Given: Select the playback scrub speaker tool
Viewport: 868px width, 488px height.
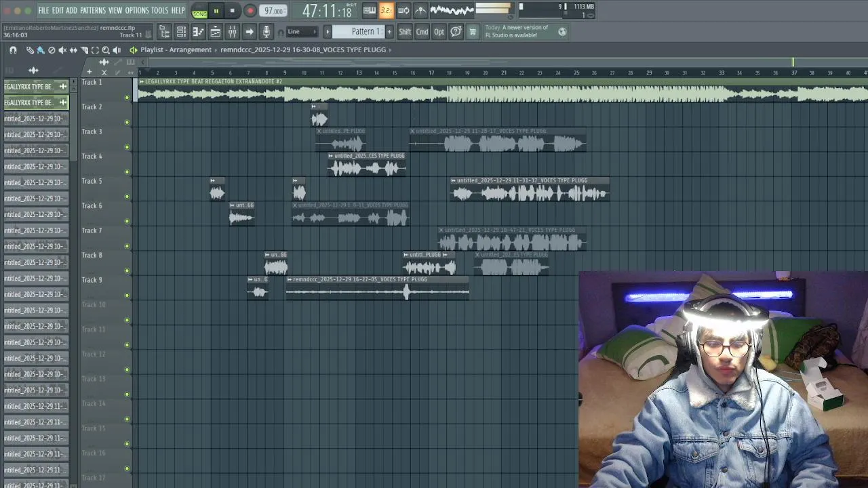Looking at the screenshot, I should [x=117, y=50].
